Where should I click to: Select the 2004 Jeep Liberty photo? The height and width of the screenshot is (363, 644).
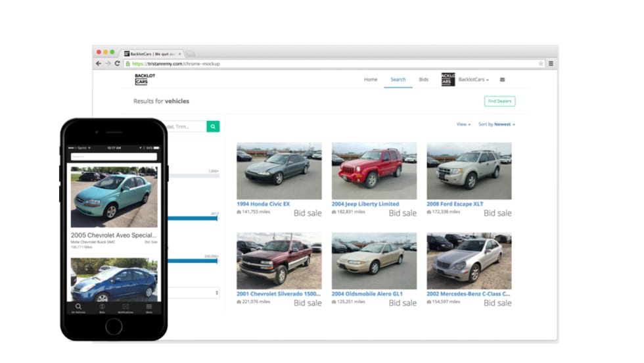pos(374,171)
